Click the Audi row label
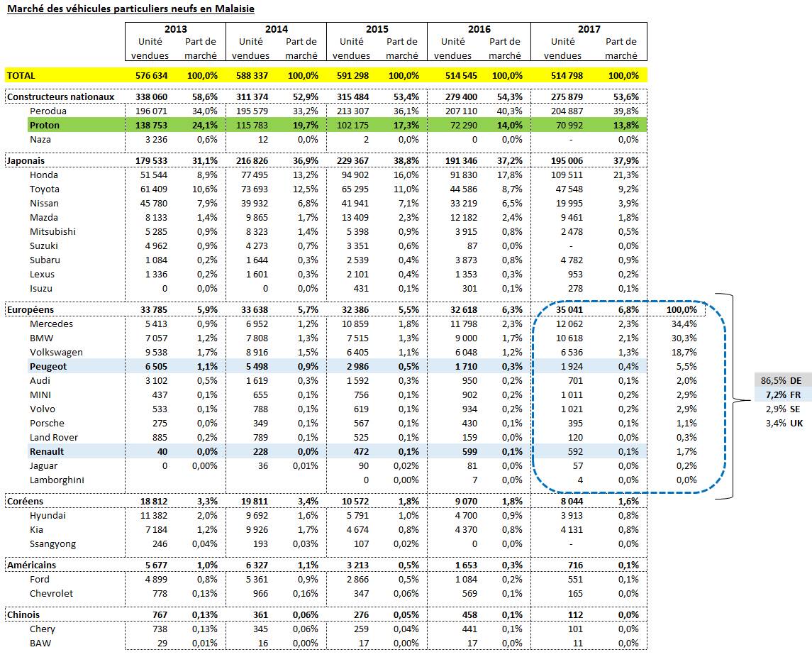The width and height of the screenshot is (812, 657). [40, 381]
